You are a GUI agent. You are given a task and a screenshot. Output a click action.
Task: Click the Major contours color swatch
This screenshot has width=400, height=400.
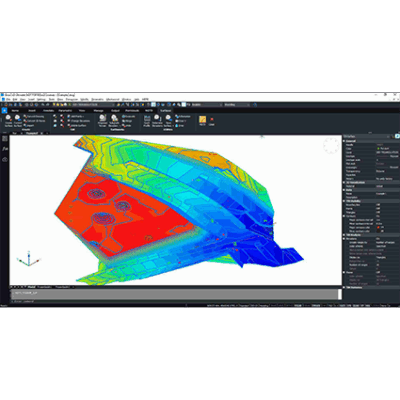click(378, 227)
